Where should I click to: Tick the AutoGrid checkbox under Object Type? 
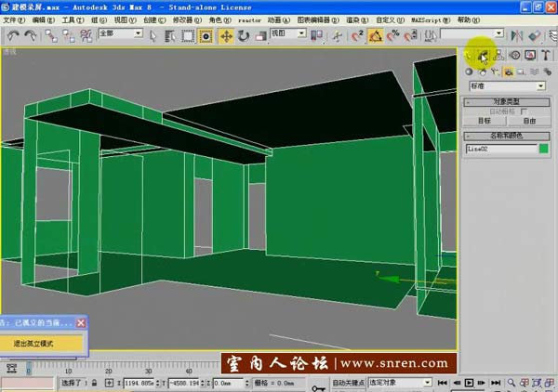[x=524, y=111]
